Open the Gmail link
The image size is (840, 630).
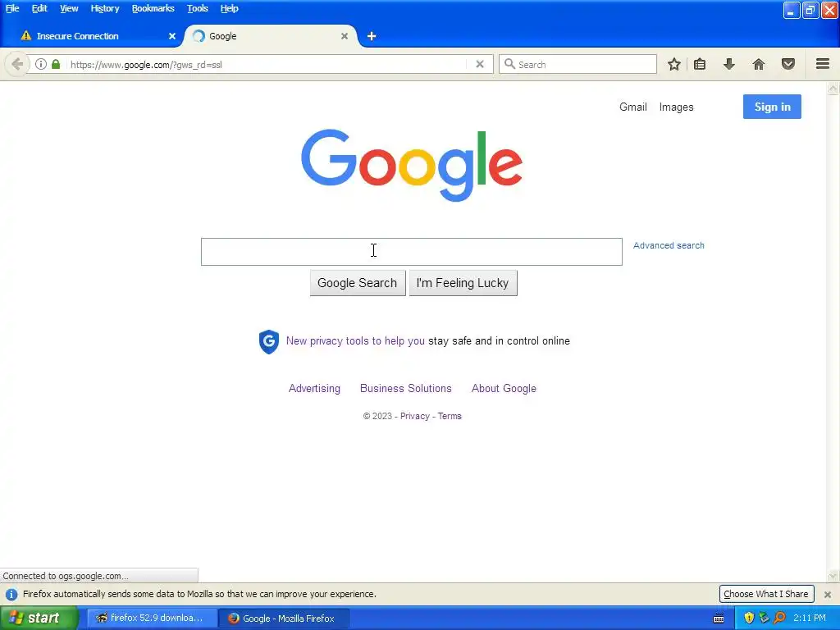point(633,107)
